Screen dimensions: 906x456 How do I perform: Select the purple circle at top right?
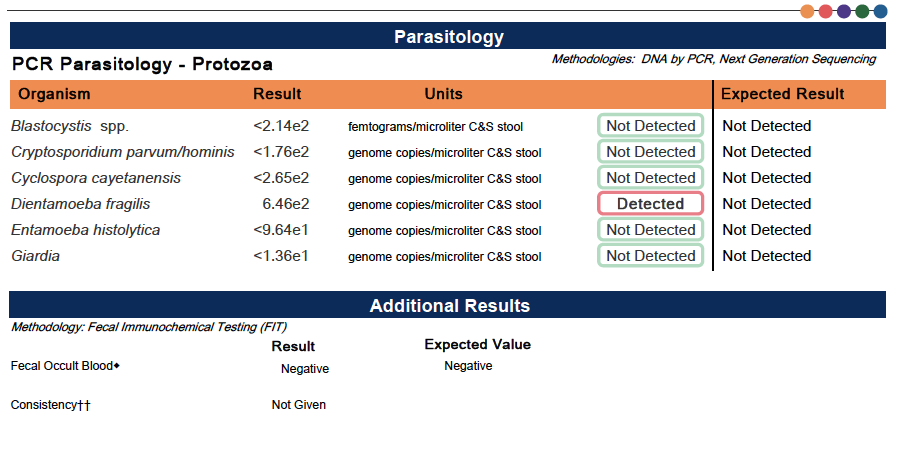(844, 11)
